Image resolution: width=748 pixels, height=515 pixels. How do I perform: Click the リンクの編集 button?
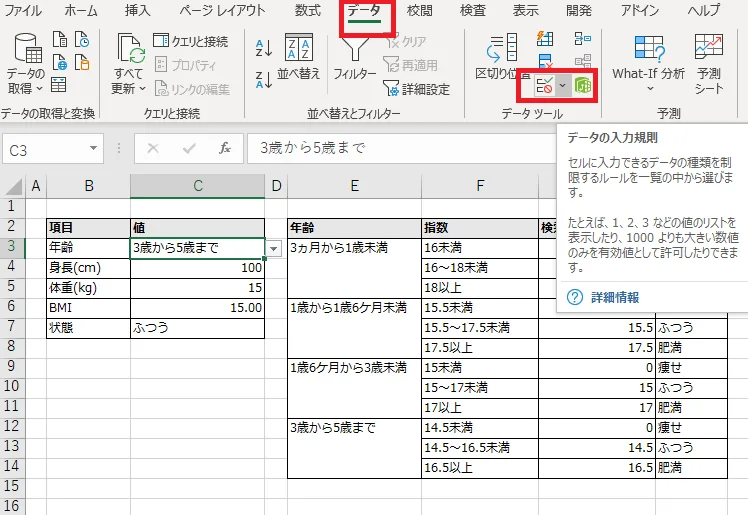pos(192,89)
